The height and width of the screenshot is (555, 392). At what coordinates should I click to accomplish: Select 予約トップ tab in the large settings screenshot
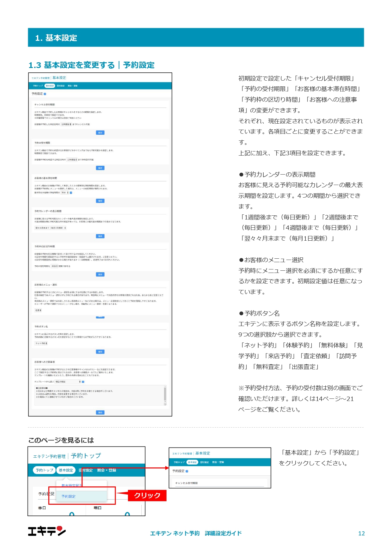coord(38,86)
